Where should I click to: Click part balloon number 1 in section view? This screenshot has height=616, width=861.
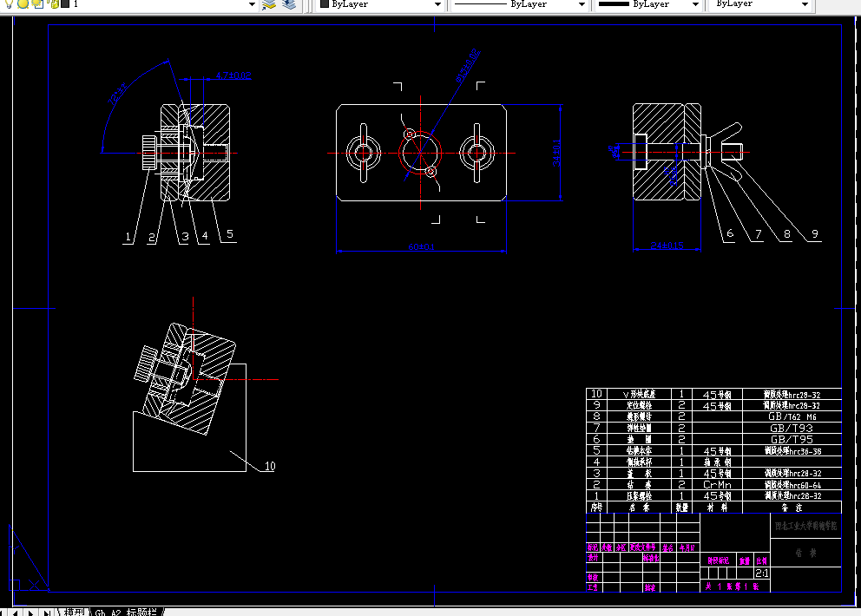coord(128,237)
